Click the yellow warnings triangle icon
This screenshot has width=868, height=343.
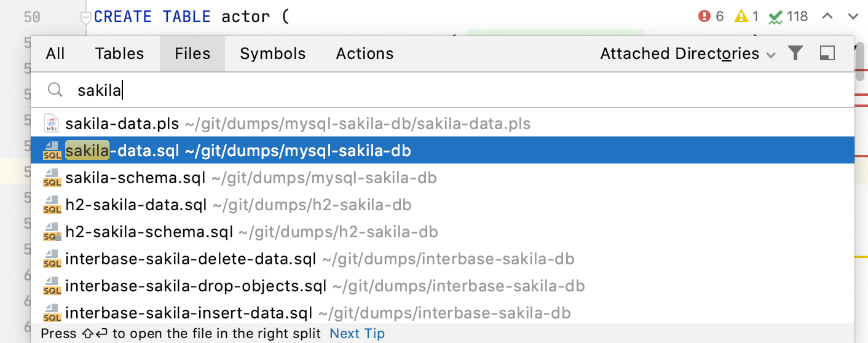(741, 16)
